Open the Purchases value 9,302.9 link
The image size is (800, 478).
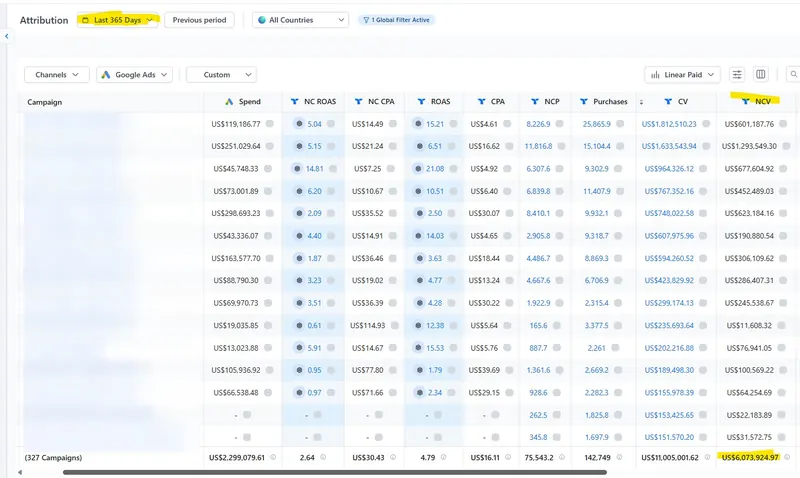pyautogui.click(x=596, y=168)
